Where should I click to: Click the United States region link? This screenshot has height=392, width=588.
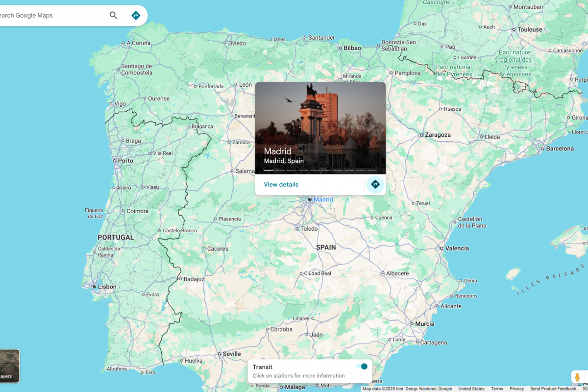coord(471,389)
